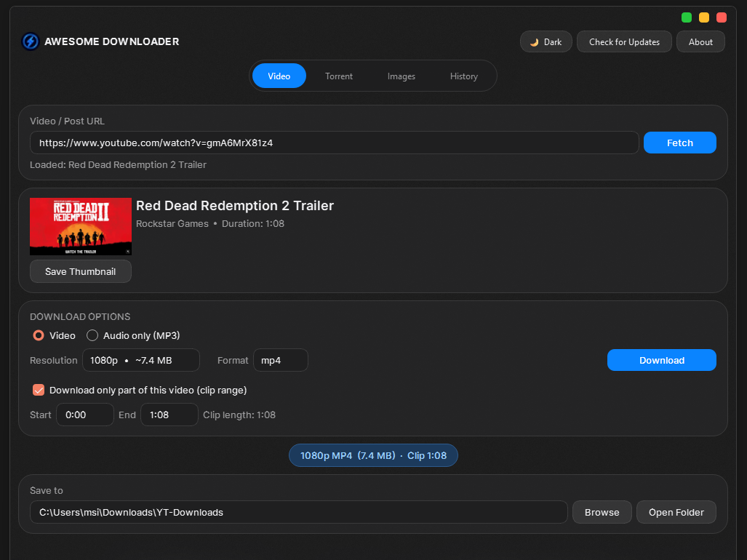Save the video thumbnail
The height and width of the screenshot is (560, 747).
pyautogui.click(x=81, y=271)
